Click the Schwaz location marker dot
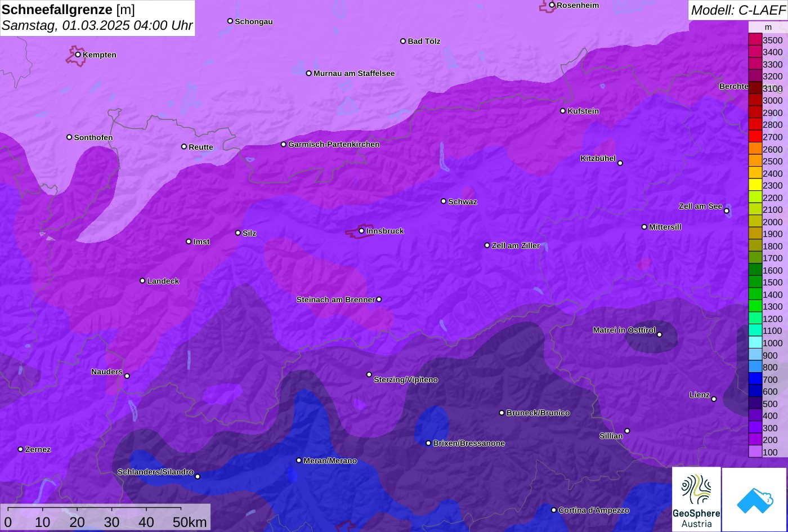This screenshot has width=788, height=532. [444, 201]
